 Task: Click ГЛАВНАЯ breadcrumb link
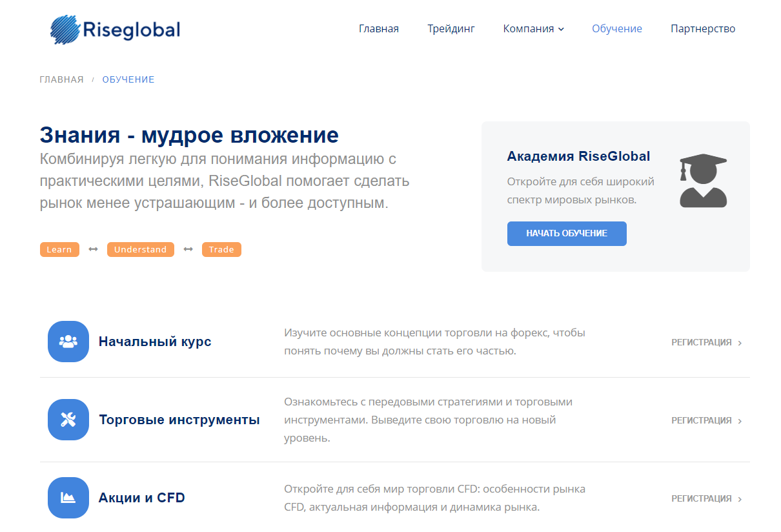[61, 79]
